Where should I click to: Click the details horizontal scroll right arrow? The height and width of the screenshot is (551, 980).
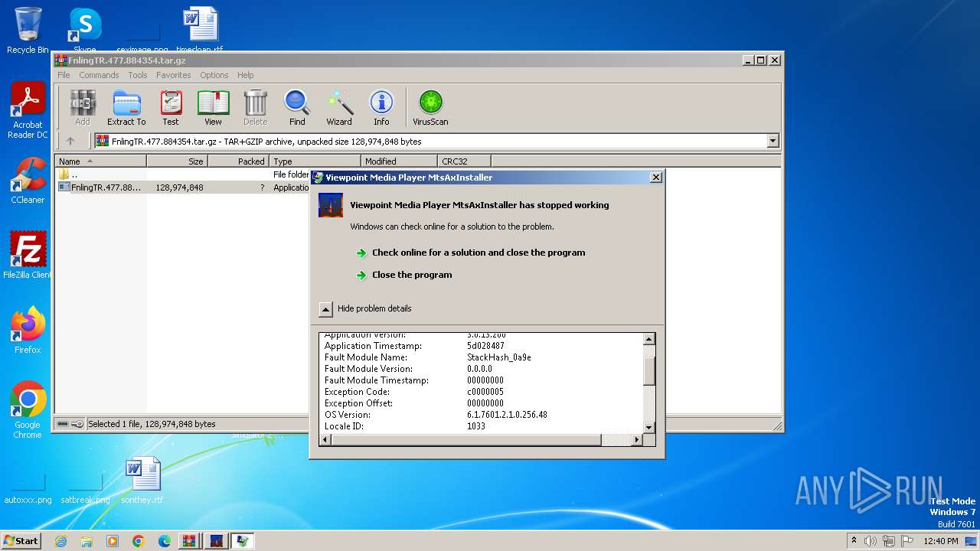pyautogui.click(x=636, y=439)
